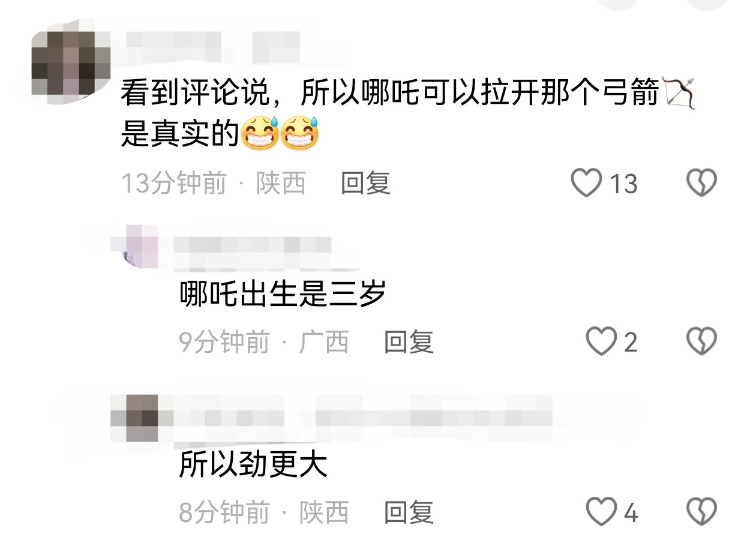Select reply text 所以劲更大
Screen dimensions: 756x546
coord(253,464)
